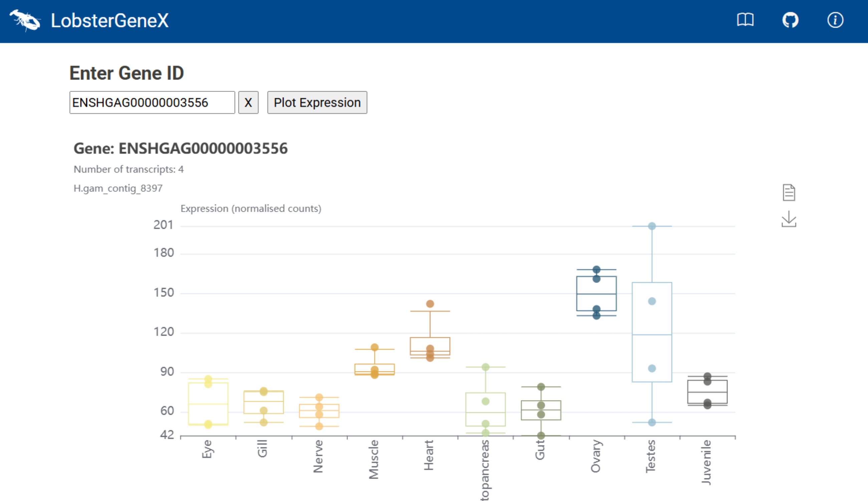868x501 pixels.
Task: Click the 'Ovary' axis label
Action: click(x=596, y=456)
